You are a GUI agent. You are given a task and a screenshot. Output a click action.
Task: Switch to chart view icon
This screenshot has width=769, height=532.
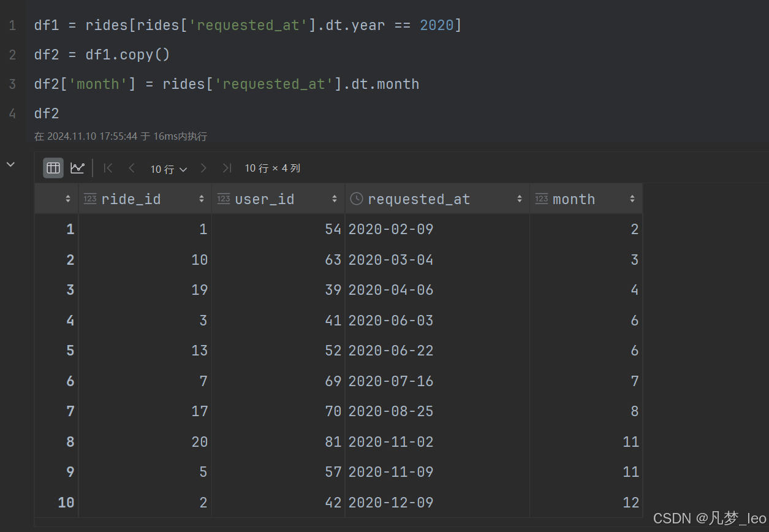point(77,168)
